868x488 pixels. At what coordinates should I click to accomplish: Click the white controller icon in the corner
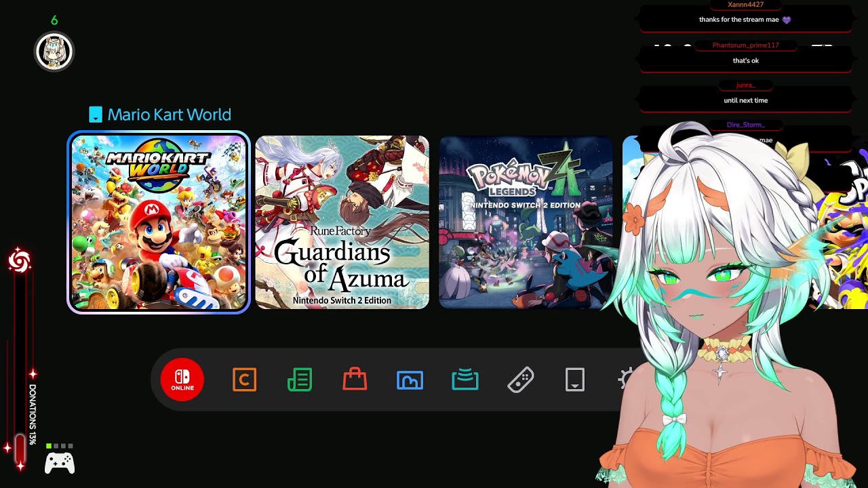pyautogui.click(x=60, y=463)
